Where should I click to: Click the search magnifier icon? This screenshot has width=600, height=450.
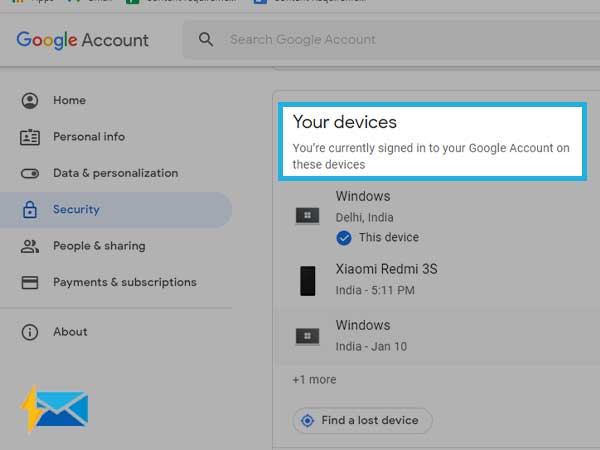(205, 39)
